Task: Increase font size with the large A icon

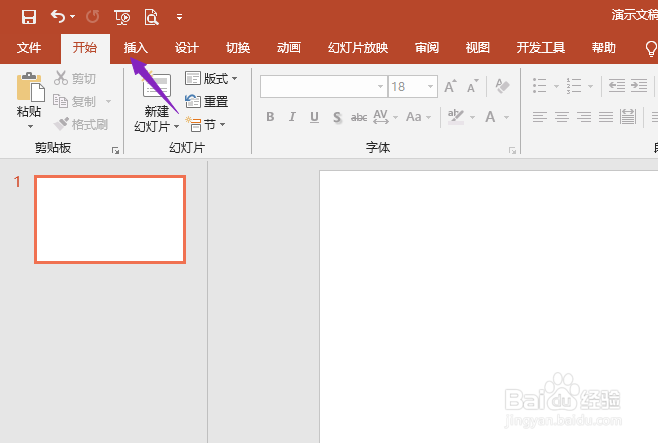Action: (450, 86)
